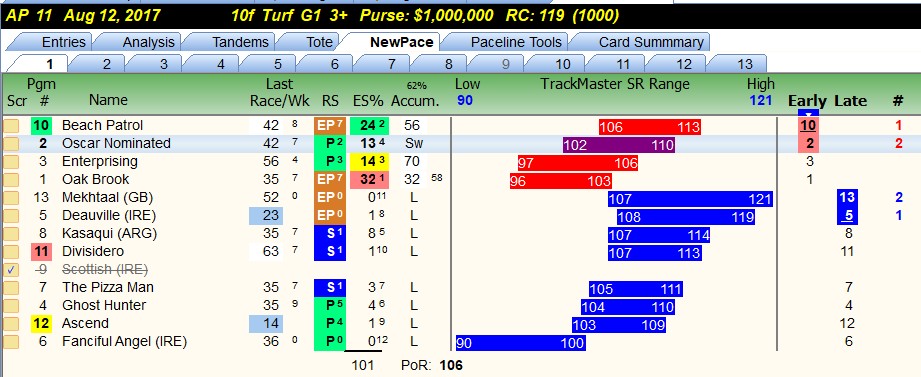Screen dimensions: 921x377
Task: Click Deauville's EP0 run style badge
Action: 330,216
